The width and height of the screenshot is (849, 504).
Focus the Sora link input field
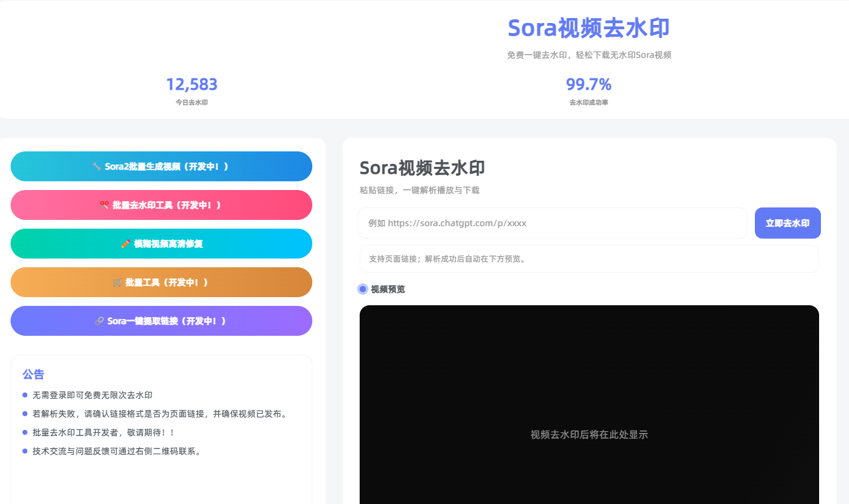click(552, 223)
